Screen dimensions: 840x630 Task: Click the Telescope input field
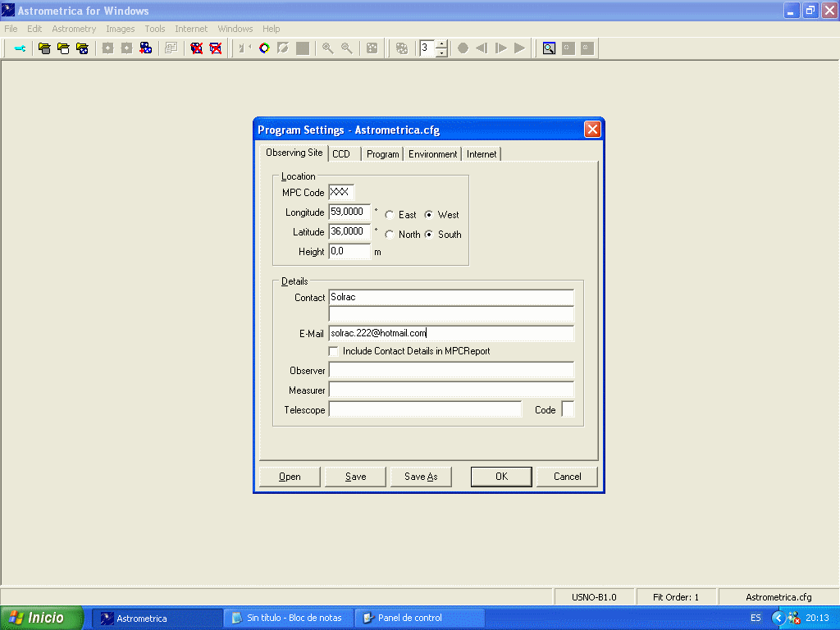tap(426, 410)
